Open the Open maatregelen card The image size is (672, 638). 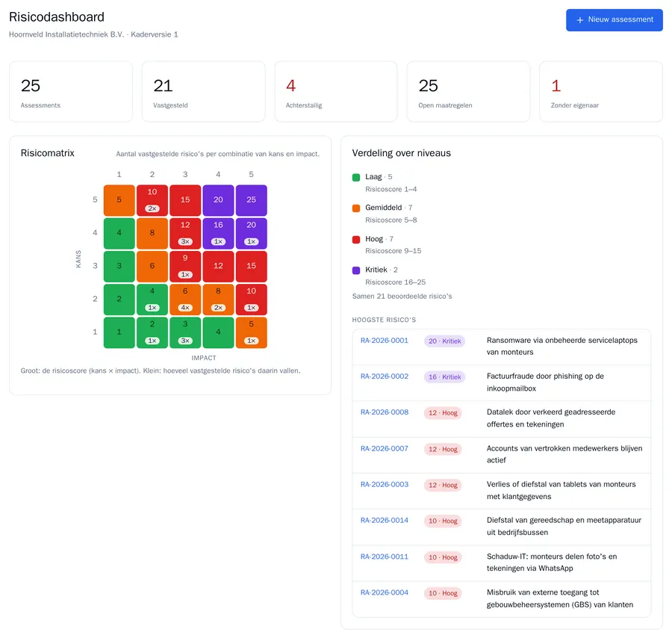(468, 91)
